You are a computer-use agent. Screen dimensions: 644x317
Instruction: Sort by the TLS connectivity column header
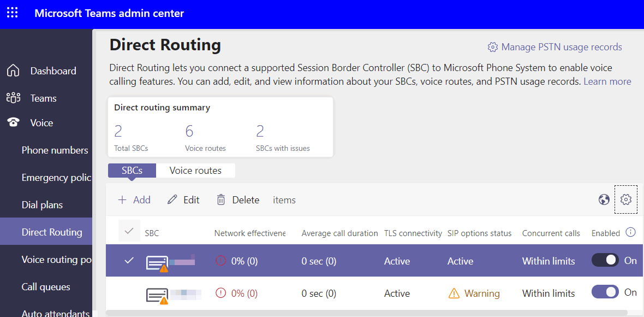click(x=413, y=233)
